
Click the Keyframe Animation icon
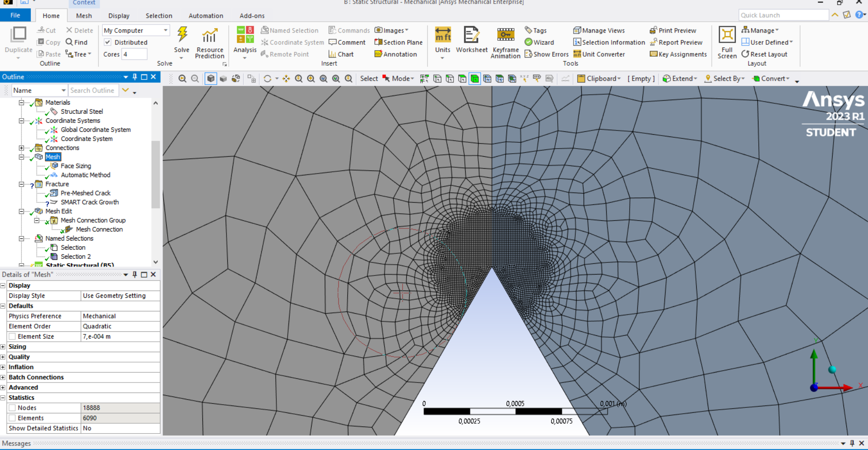click(505, 35)
